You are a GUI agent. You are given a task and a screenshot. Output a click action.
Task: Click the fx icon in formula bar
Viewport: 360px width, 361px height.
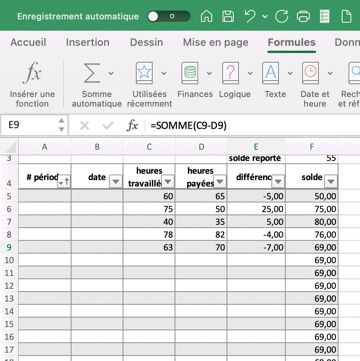tap(132, 125)
